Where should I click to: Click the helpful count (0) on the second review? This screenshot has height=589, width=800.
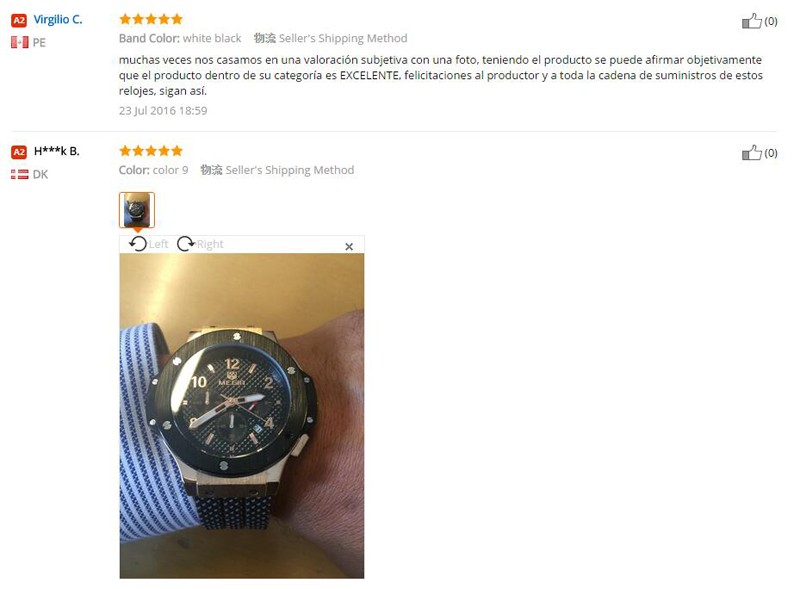tap(770, 153)
